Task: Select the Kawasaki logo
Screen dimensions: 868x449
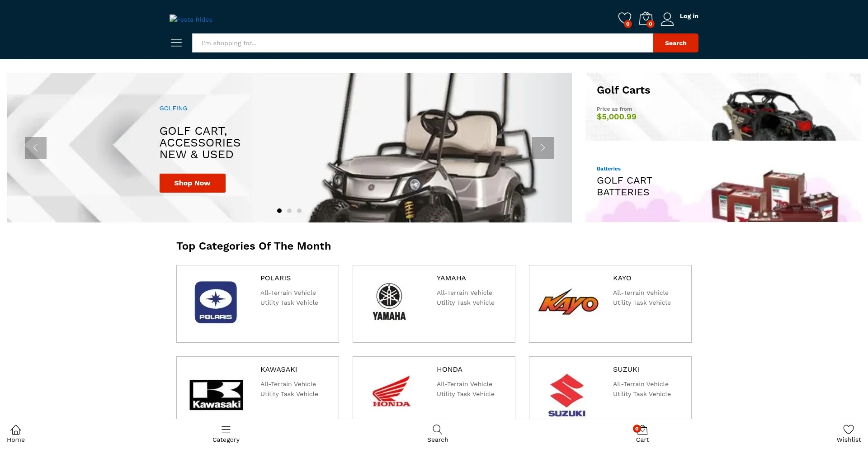Action: tap(216, 395)
